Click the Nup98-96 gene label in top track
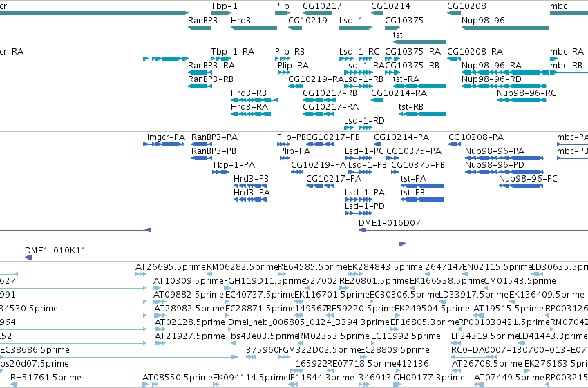This screenshot has height=388, width=588. [483, 21]
